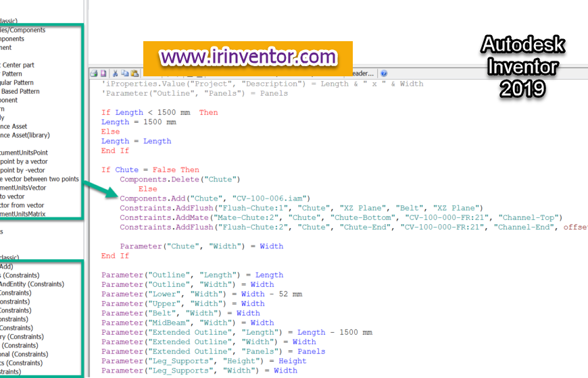Select the 'mentUnitsVector' snippet

point(23,188)
